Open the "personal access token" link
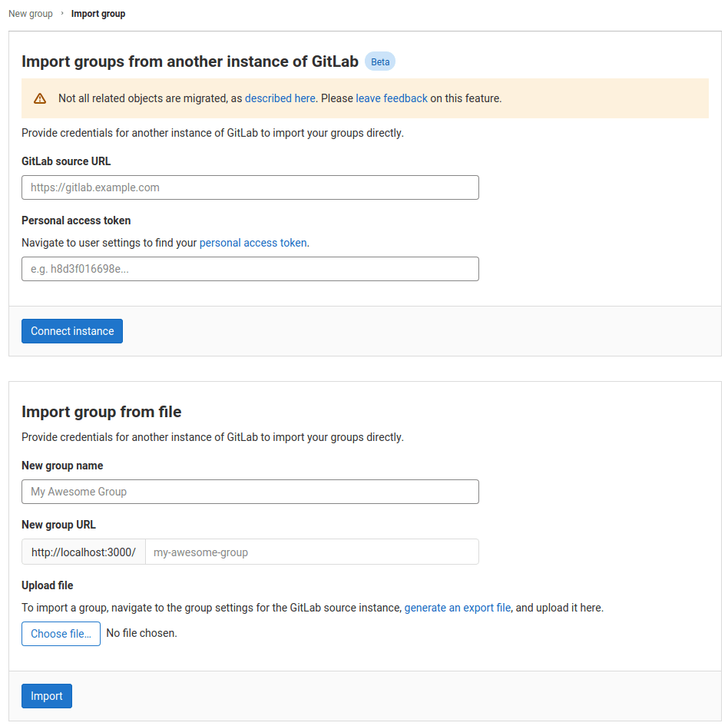The height and width of the screenshot is (726, 728). point(253,242)
